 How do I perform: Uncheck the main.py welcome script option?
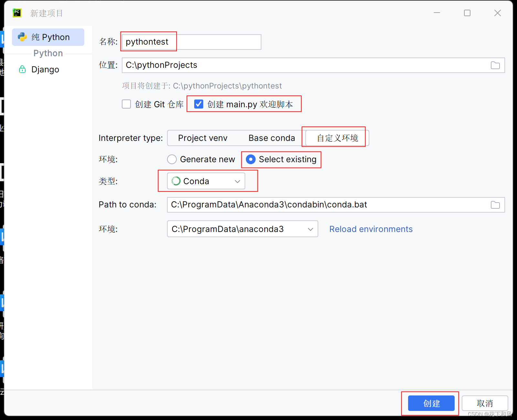pyautogui.click(x=199, y=104)
